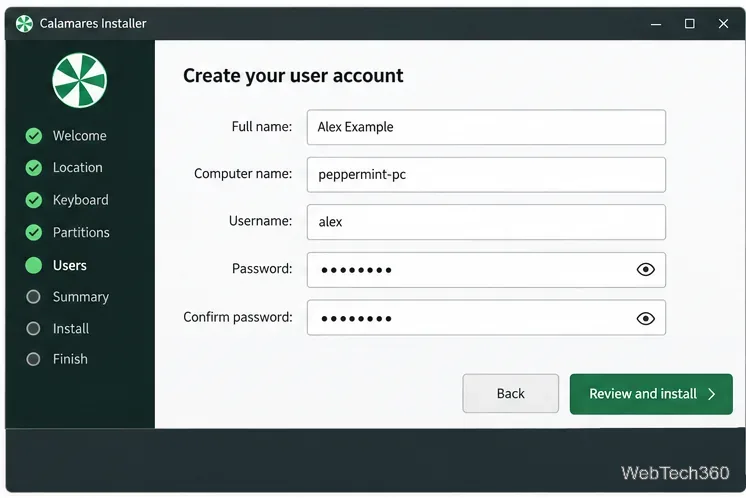The height and width of the screenshot is (498, 746).
Task: Click the large Peppermint logo in sidebar
Action: click(79, 80)
